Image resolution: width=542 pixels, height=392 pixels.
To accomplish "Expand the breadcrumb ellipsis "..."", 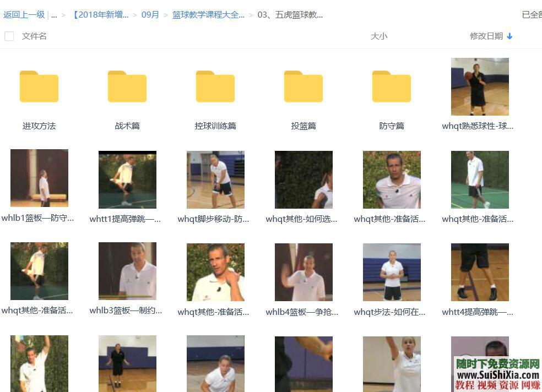I will click(x=55, y=15).
